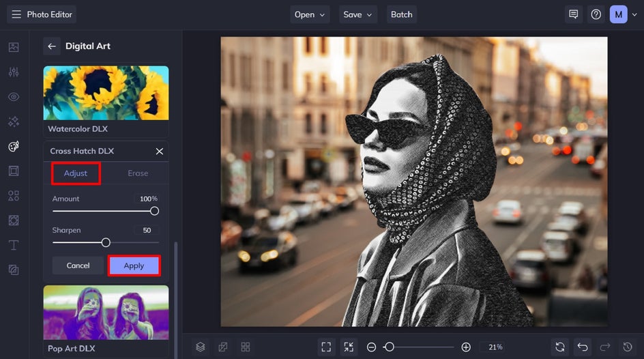Screen dimensions: 644x359
Task: Click the Help question mark icon
Action: coord(596,14)
